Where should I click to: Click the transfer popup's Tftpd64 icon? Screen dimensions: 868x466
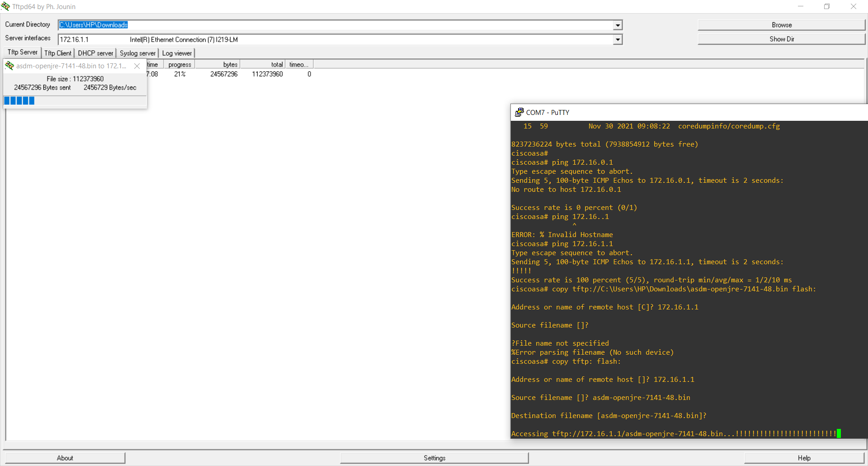click(x=9, y=66)
